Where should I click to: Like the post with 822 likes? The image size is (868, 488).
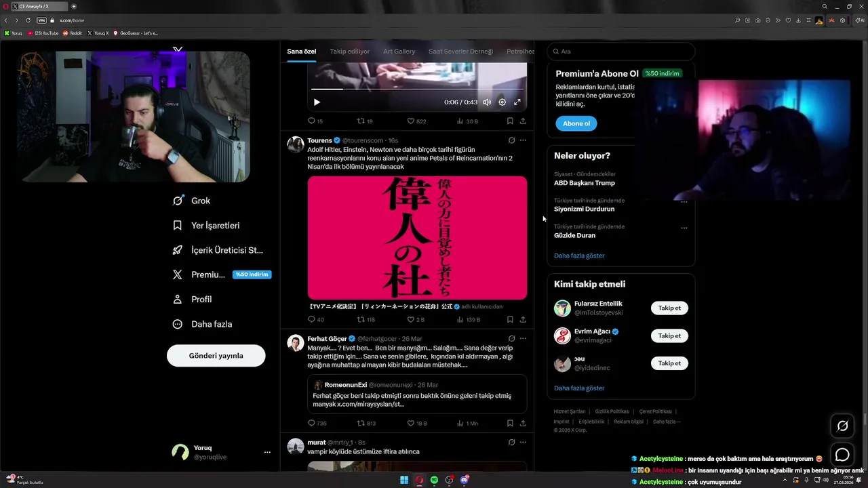pos(416,121)
